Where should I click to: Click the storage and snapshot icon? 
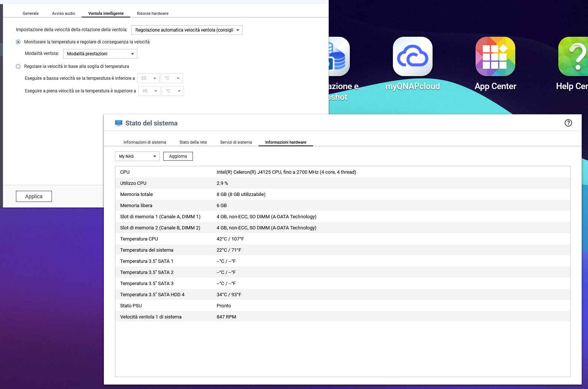[339, 58]
